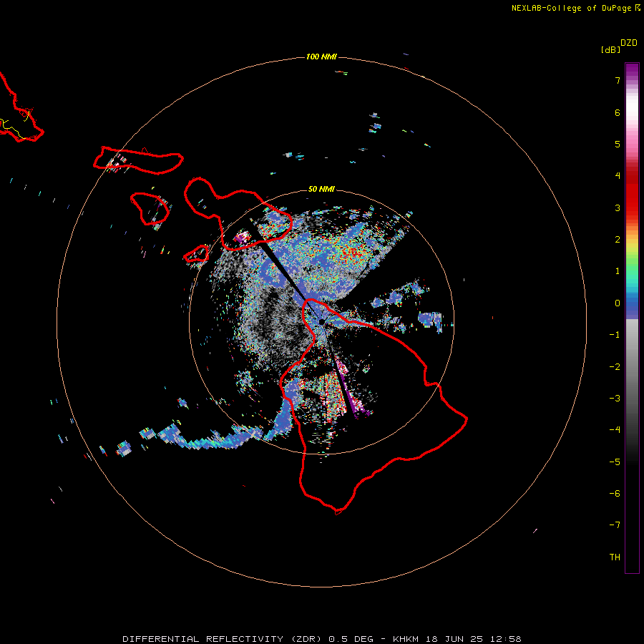This screenshot has height=644, width=644.
Task: Click the -1 value on color scale
Action: tap(615, 335)
